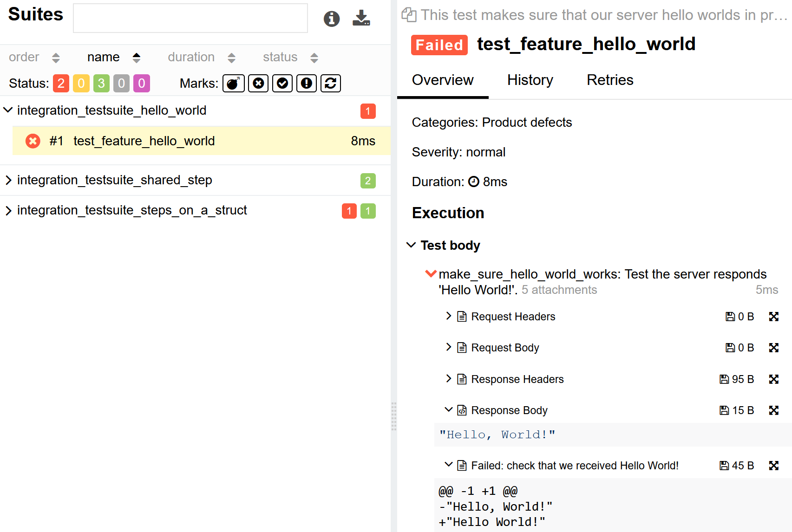The image size is (792, 532).
Task: Click the duration clock icon
Action: [x=473, y=182]
